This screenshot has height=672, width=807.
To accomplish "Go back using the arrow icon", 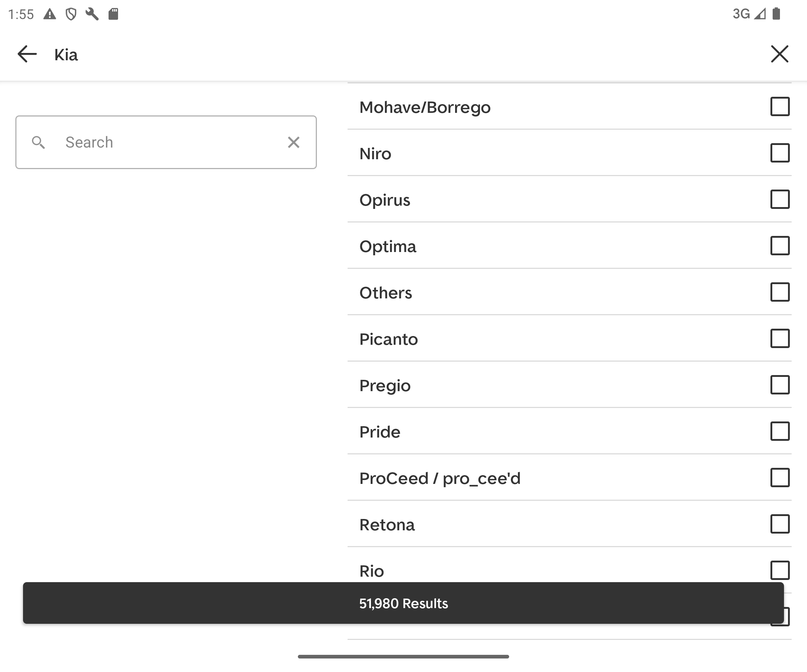I will coord(27,54).
